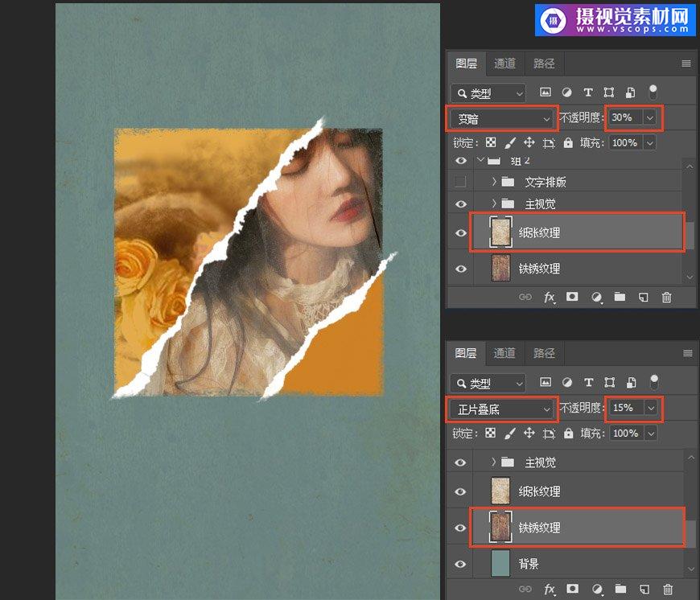
Task: Lock transparent pixels in upper panel
Action: click(491, 142)
